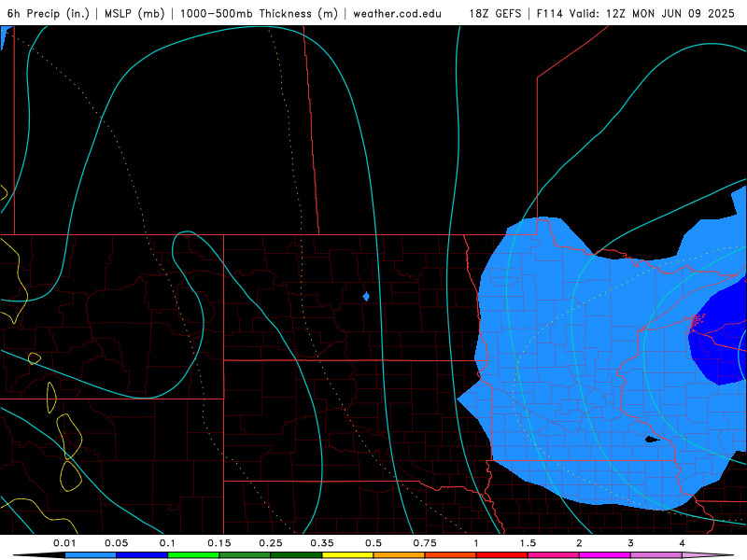Click the '0.5' legend label
Viewport: 747px width, 560px height.
click(x=373, y=543)
